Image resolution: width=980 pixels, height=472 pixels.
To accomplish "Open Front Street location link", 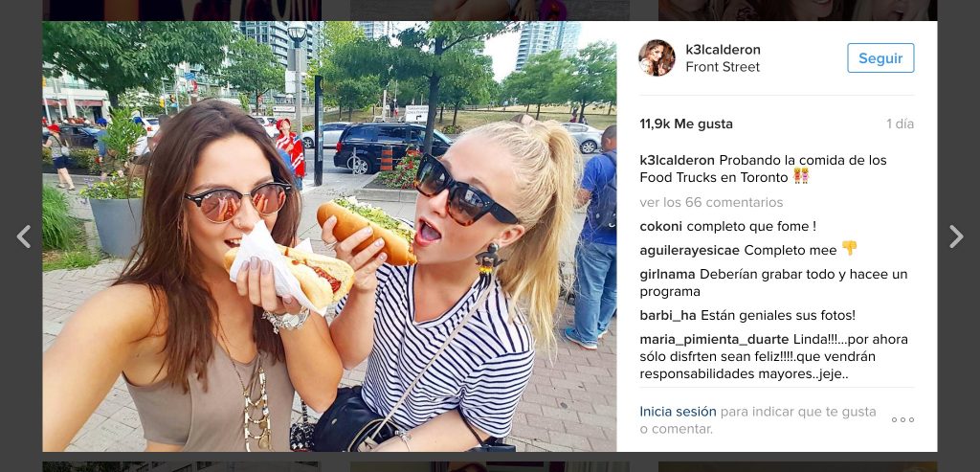I will (x=723, y=67).
